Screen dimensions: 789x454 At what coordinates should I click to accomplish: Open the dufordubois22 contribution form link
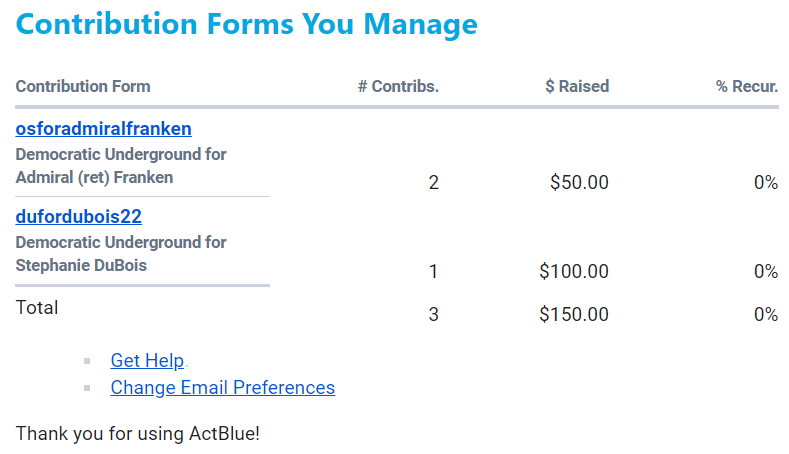coord(79,217)
